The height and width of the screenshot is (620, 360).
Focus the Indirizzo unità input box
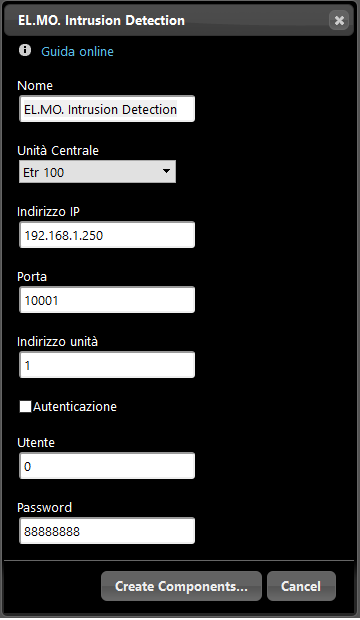(107, 365)
